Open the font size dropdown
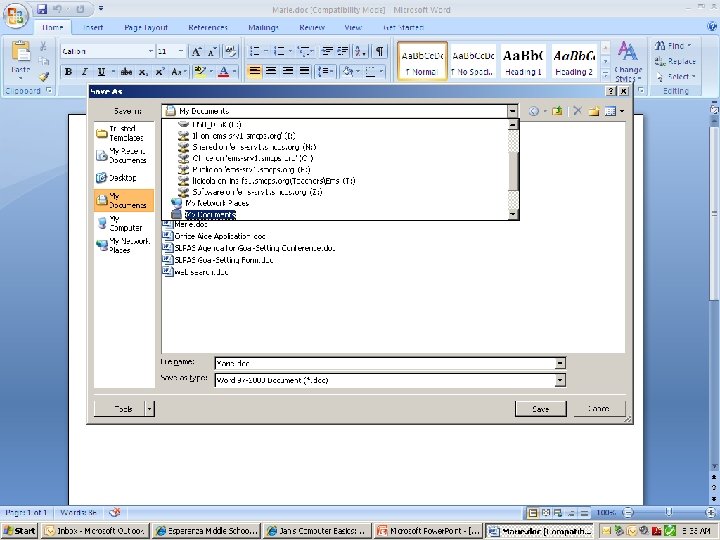Viewport: 720px width, 540px height. pos(181,51)
